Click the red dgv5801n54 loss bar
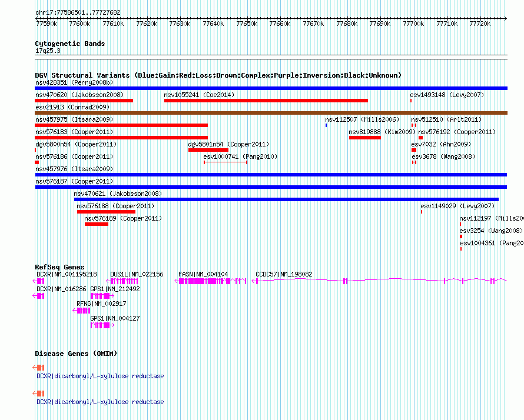Image resolution: width=524 pixels, height=420 pixels. click(208, 150)
